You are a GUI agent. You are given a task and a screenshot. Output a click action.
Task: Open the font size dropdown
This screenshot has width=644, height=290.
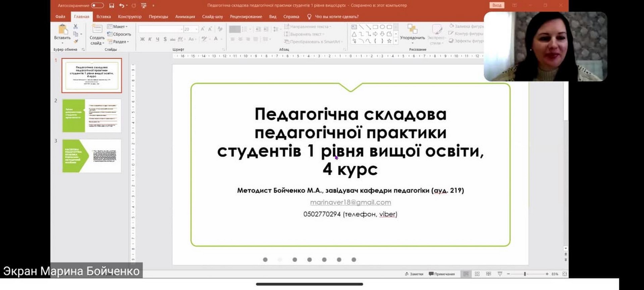tap(197, 30)
